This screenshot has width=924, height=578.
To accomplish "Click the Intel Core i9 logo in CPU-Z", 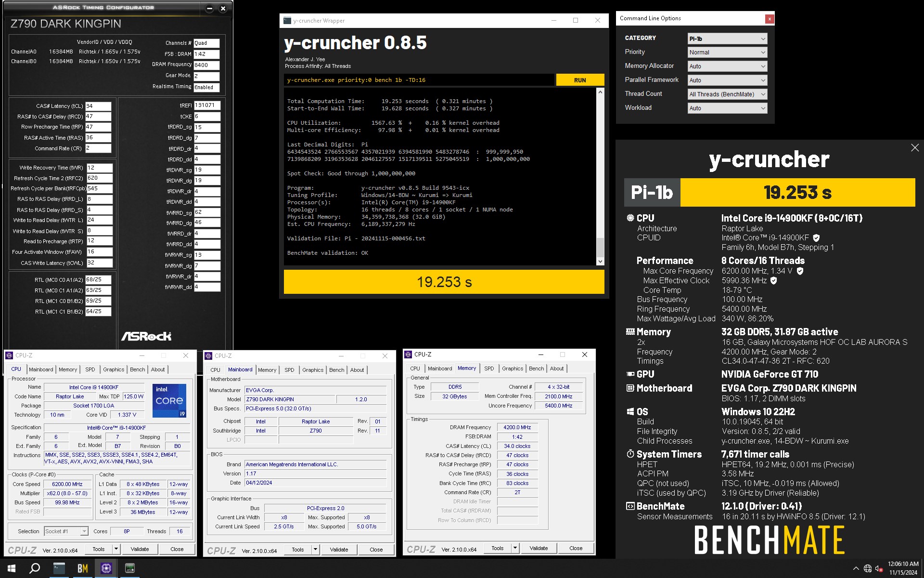I will [169, 400].
